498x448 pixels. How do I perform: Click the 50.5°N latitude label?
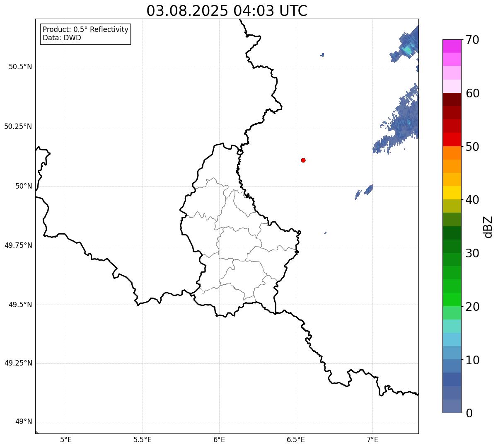click(20, 67)
